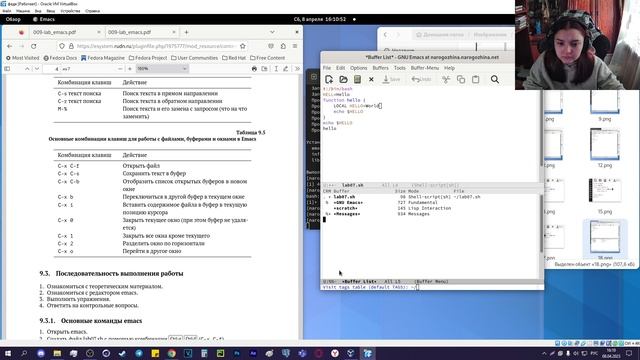Viewport: 640px width, 360px height.
Task: Open the Emacs Buffers menu
Action: (x=380, y=68)
